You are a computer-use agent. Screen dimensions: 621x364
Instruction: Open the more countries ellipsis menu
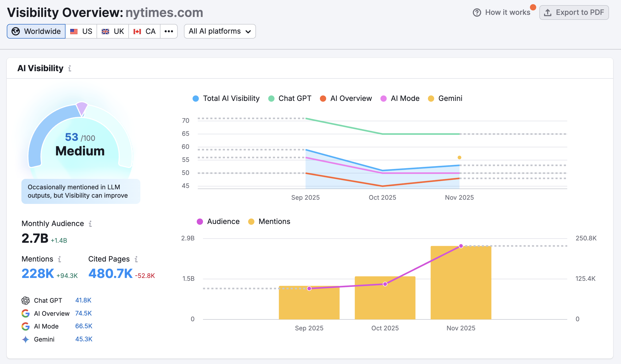(169, 31)
